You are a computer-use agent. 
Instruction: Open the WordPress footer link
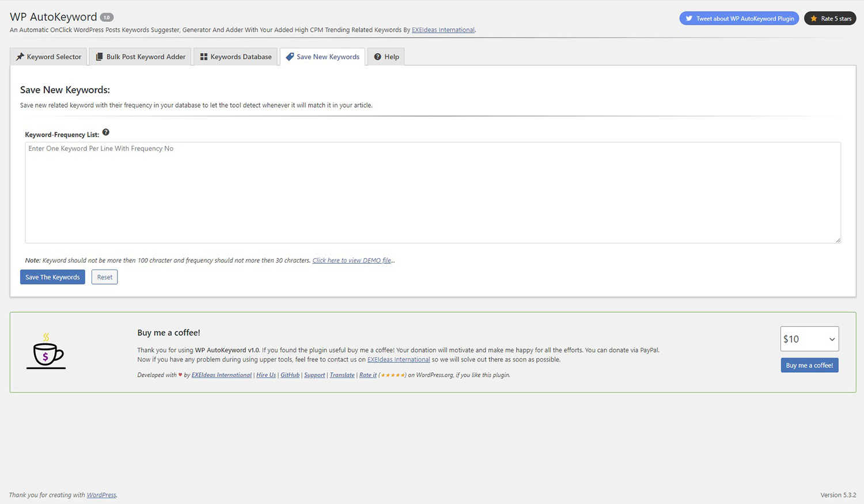pyautogui.click(x=101, y=495)
